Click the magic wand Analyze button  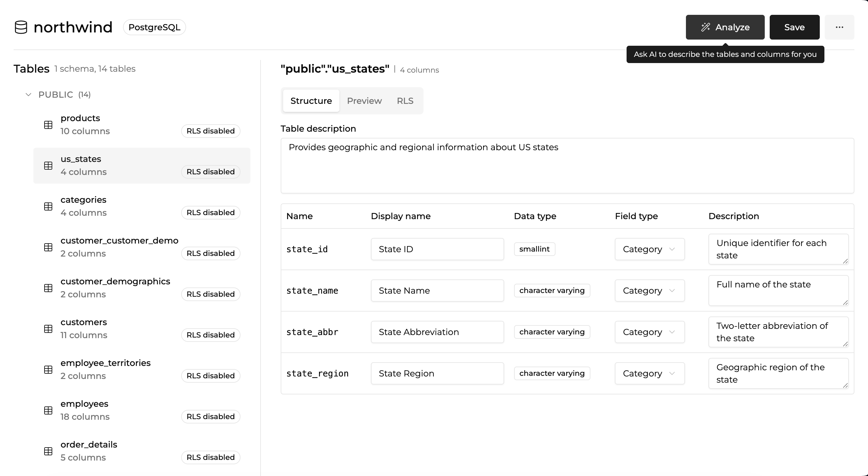[725, 27]
